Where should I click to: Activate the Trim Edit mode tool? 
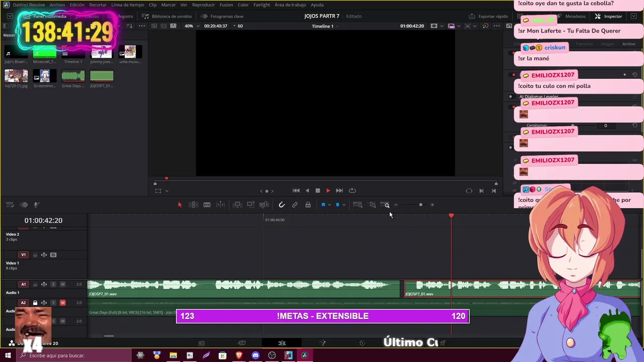(x=193, y=205)
